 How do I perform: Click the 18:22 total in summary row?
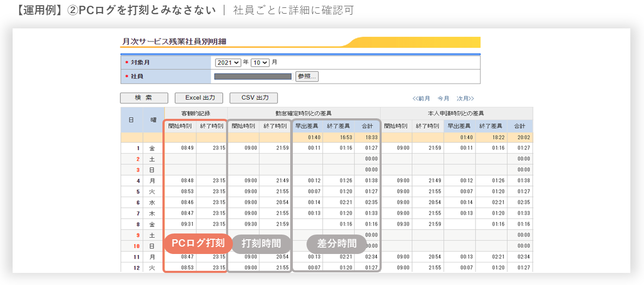498,138
